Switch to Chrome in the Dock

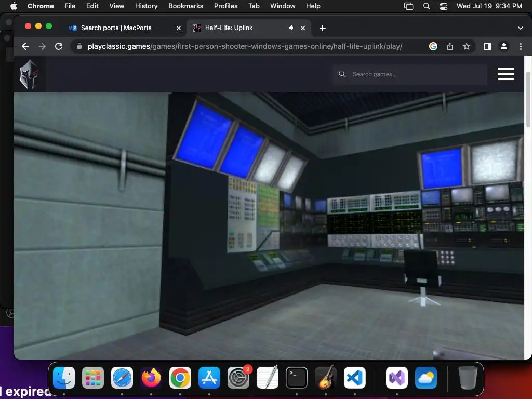(180, 378)
